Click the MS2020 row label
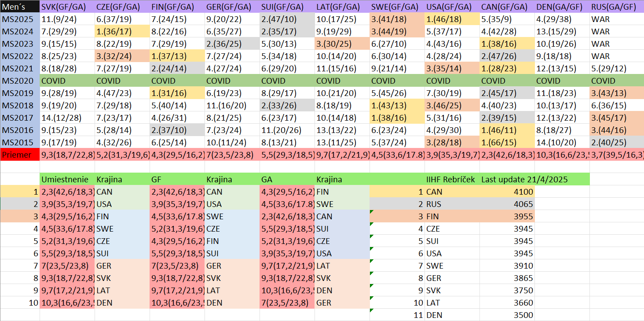This screenshot has width=644, height=321. coord(20,81)
